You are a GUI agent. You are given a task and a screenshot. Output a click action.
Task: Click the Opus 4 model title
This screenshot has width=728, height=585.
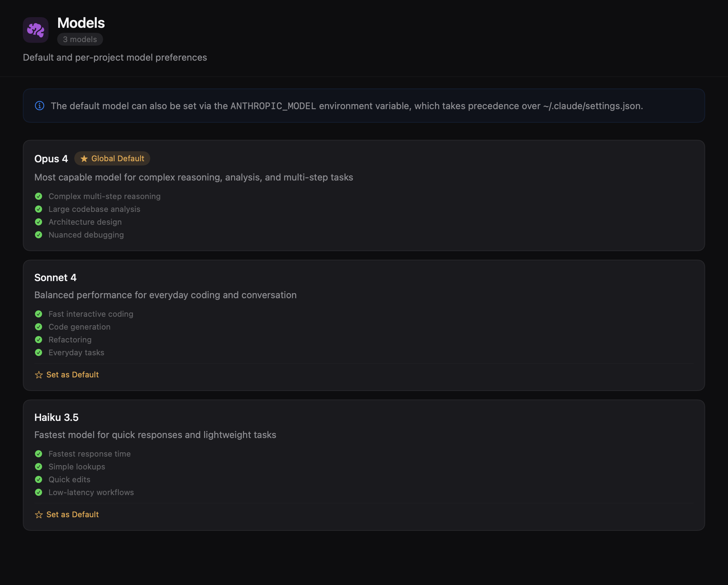click(x=51, y=159)
